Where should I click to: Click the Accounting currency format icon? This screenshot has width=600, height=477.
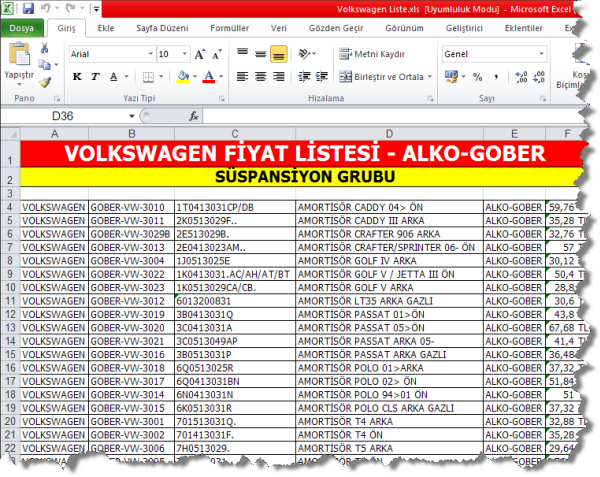[452, 77]
